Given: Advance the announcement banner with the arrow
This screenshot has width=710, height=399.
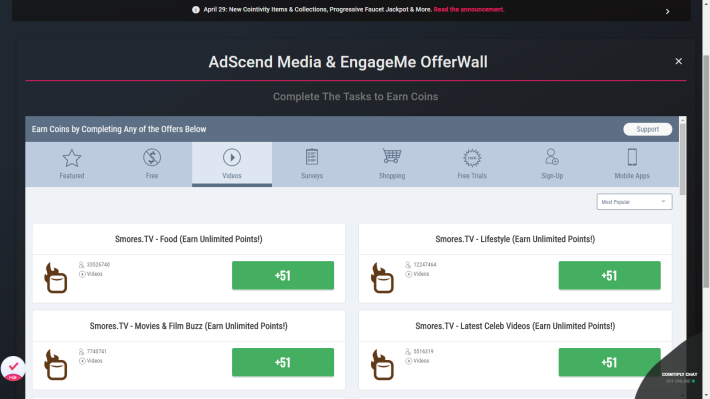Looking at the screenshot, I should (667, 11).
